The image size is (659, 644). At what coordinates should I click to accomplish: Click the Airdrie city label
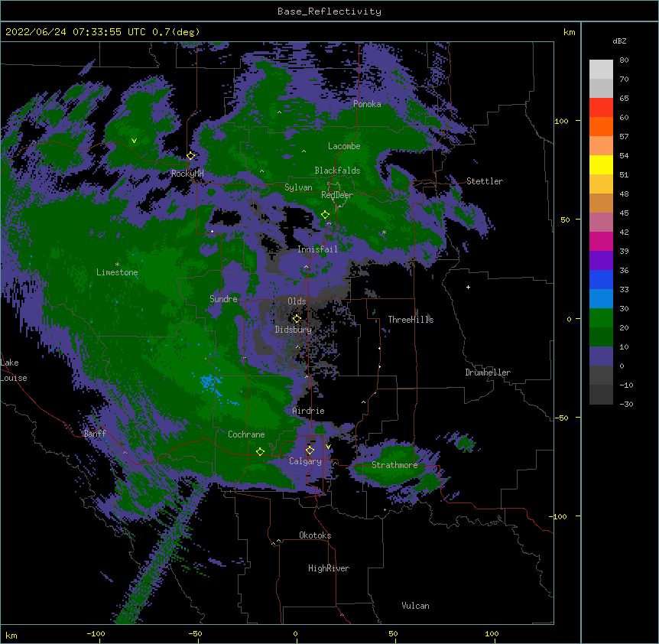pos(309,411)
